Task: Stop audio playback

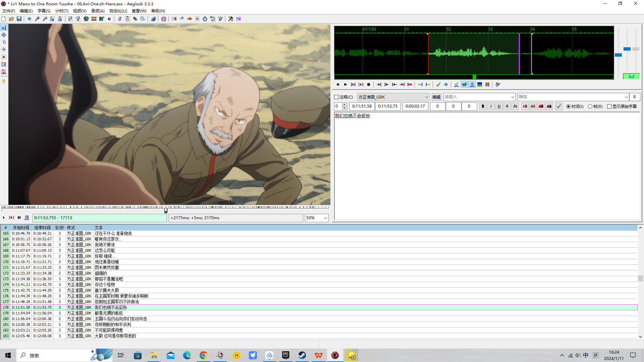Action: coord(369,84)
